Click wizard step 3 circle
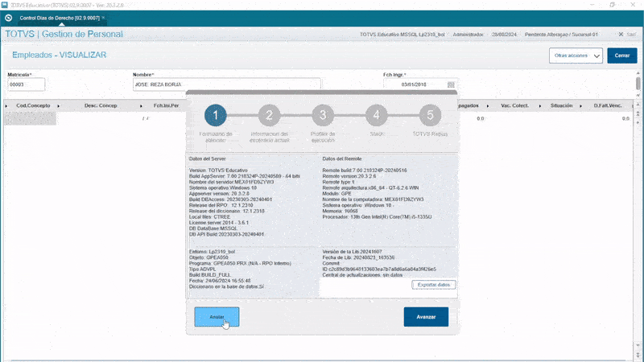 tap(323, 115)
